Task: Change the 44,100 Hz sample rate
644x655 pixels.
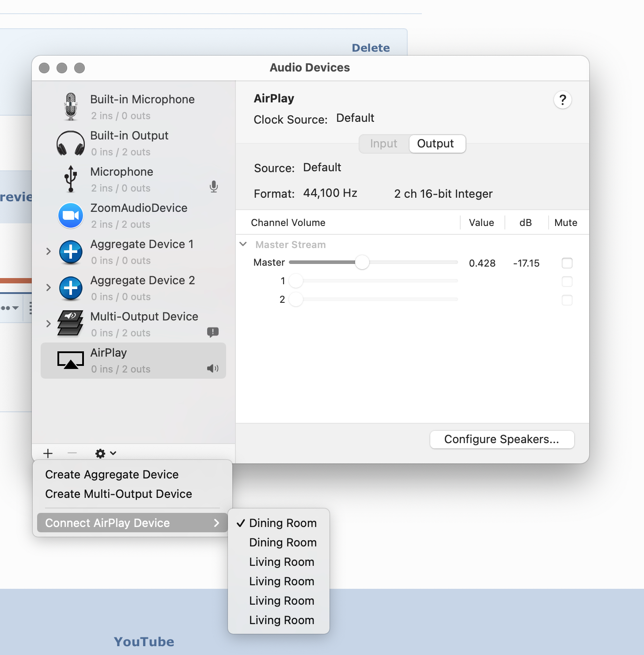Action: click(330, 193)
